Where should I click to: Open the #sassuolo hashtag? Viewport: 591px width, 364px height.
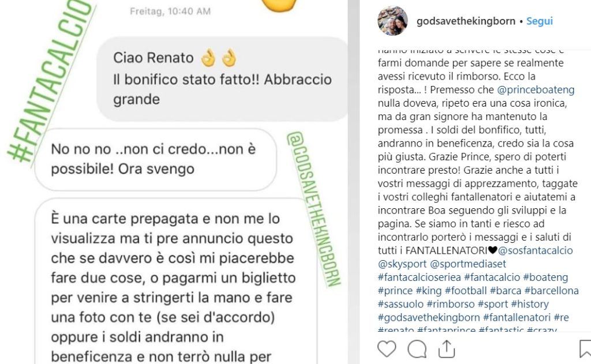point(401,304)
